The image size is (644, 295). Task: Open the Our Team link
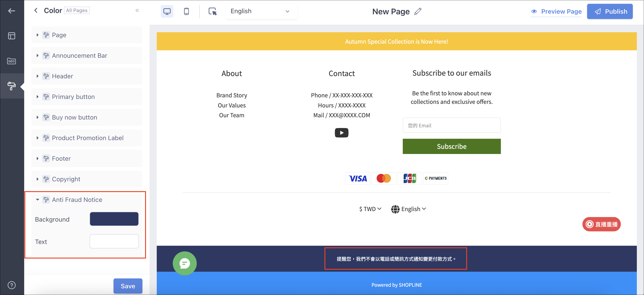pyautogui.click(x=232, y=115)
